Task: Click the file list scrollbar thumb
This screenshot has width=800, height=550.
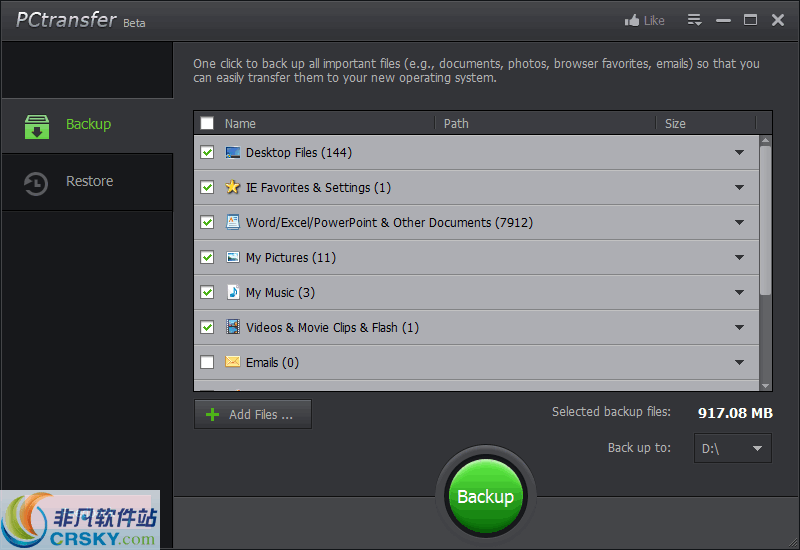Action: click(x=765, y=220)
